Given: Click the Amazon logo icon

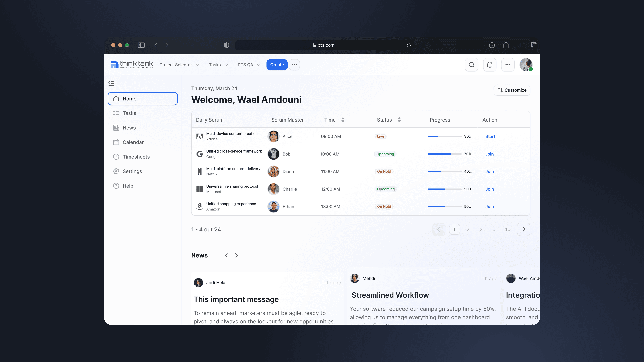Looking at the screenshot, I should click(x=200, y=207).
